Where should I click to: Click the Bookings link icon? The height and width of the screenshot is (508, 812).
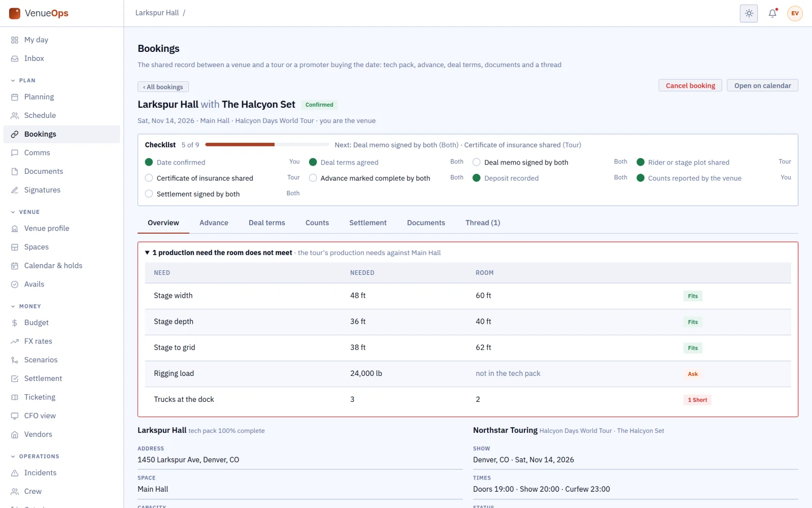pos(15,134)
